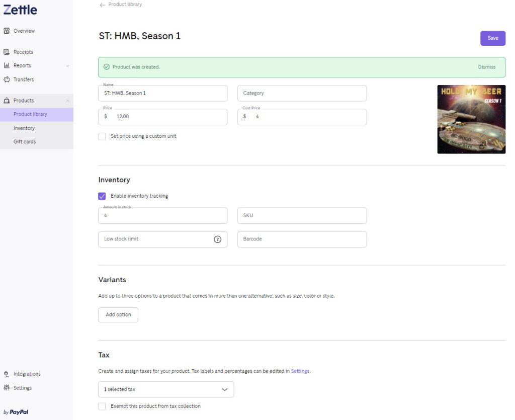This screenshot has width=515, height=420.
Task: Exempt this product from tax collection
Action: pos(102,406)
